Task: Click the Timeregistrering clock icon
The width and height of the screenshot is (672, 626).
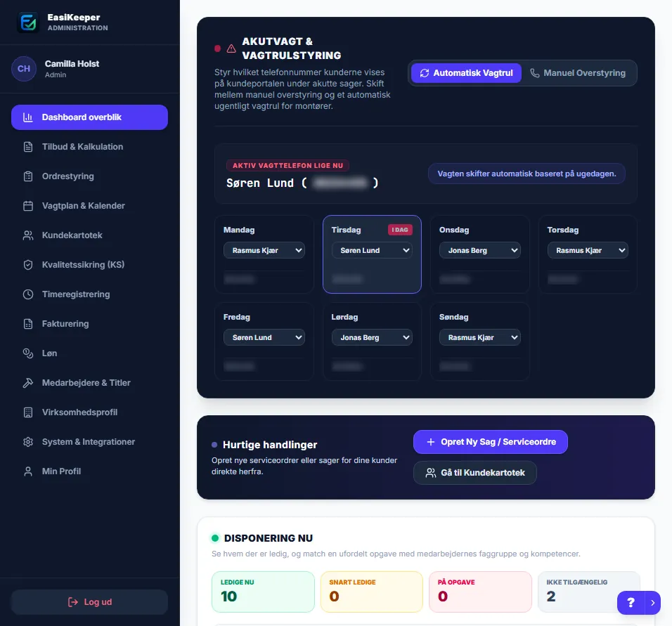Action: point(28,294)
